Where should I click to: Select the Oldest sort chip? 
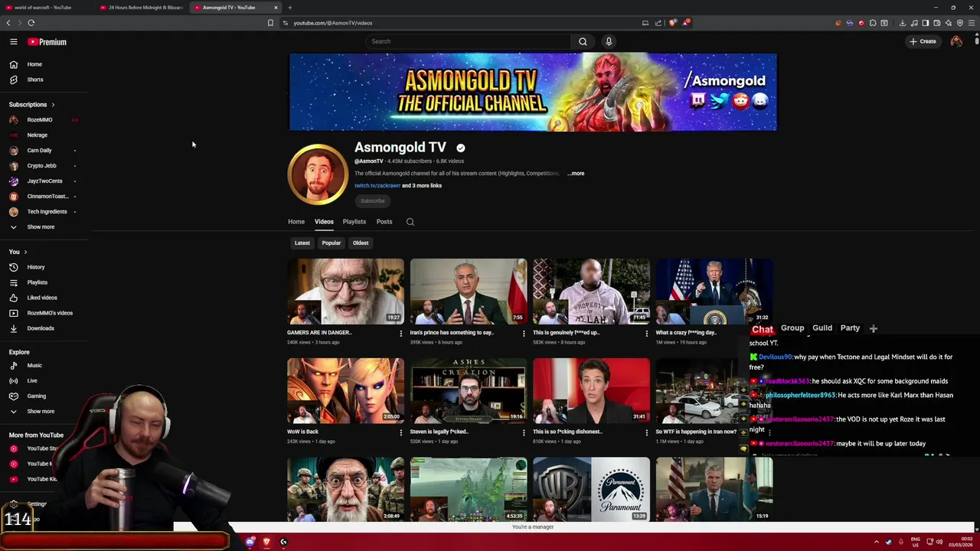tap(361, 243)
